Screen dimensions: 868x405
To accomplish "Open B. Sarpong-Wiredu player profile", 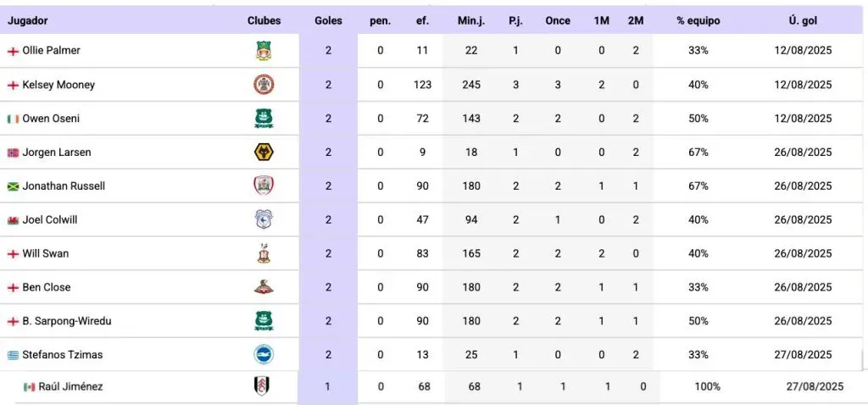I will [x=67, y=321].
